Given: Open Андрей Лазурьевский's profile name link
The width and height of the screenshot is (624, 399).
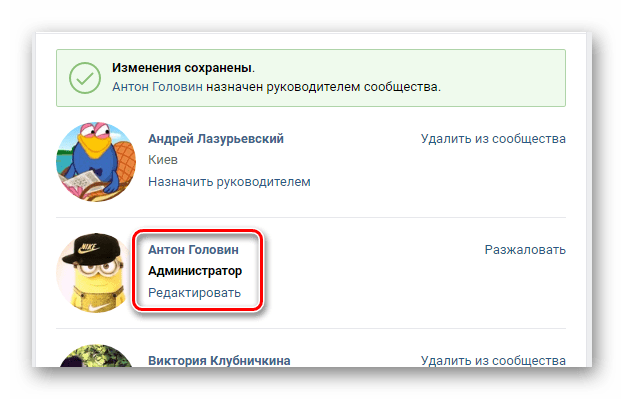Looking at the screenshot, I should pos(216,139).
